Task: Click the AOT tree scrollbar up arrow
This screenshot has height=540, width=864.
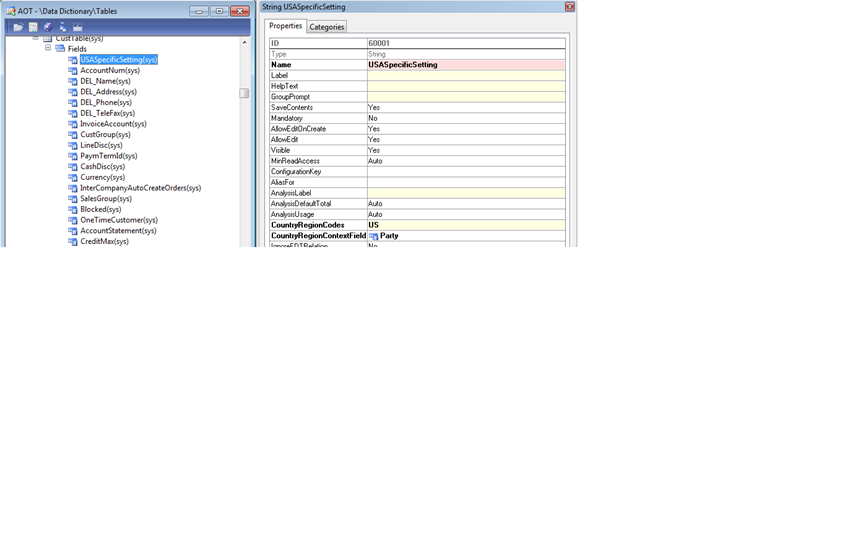Action: point(244,42)
